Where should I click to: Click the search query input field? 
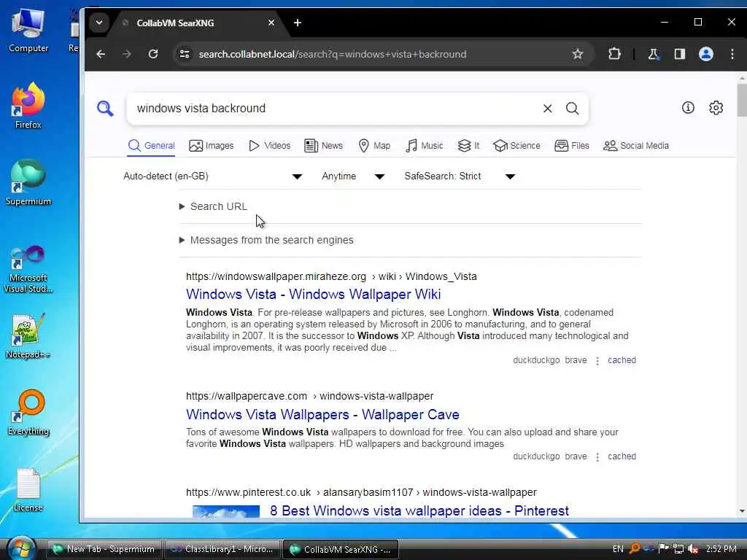tap(336, 109)
